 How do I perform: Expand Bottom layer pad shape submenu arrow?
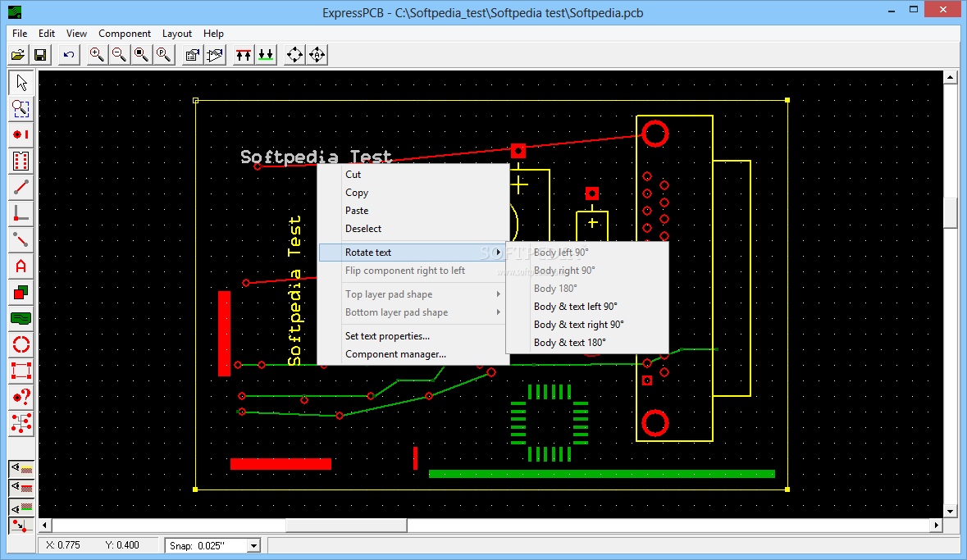click(499, 312)
